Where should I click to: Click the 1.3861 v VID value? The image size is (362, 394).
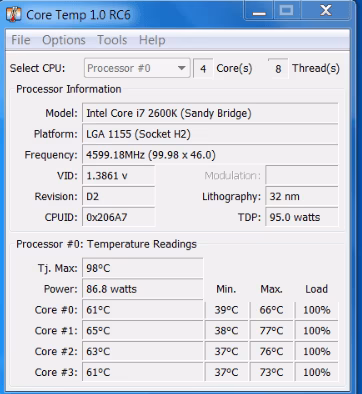pos(119,176)
